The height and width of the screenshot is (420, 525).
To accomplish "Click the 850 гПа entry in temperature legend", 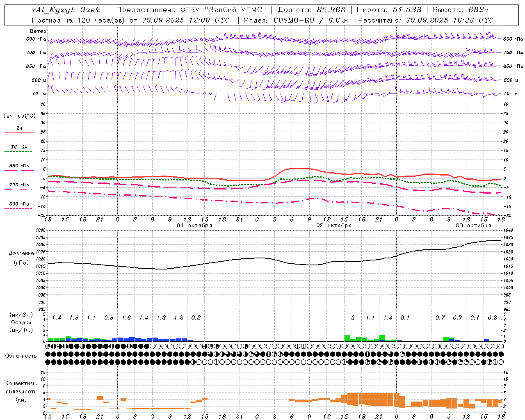I will point(19,166).
